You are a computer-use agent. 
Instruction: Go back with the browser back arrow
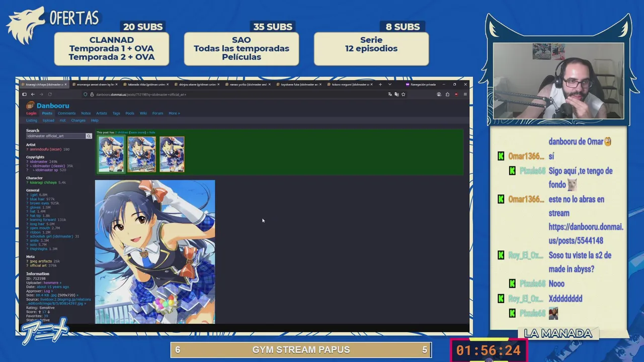click(x=33, y=95)
